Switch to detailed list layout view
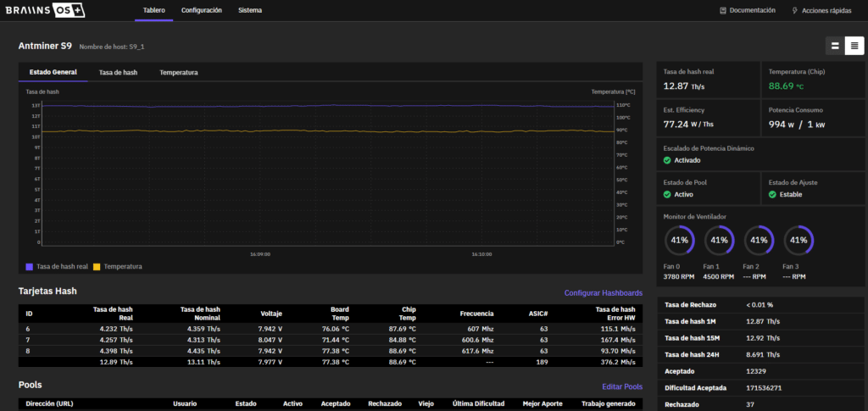The height and width of the screenshot is (411, 868). (854, 46)
